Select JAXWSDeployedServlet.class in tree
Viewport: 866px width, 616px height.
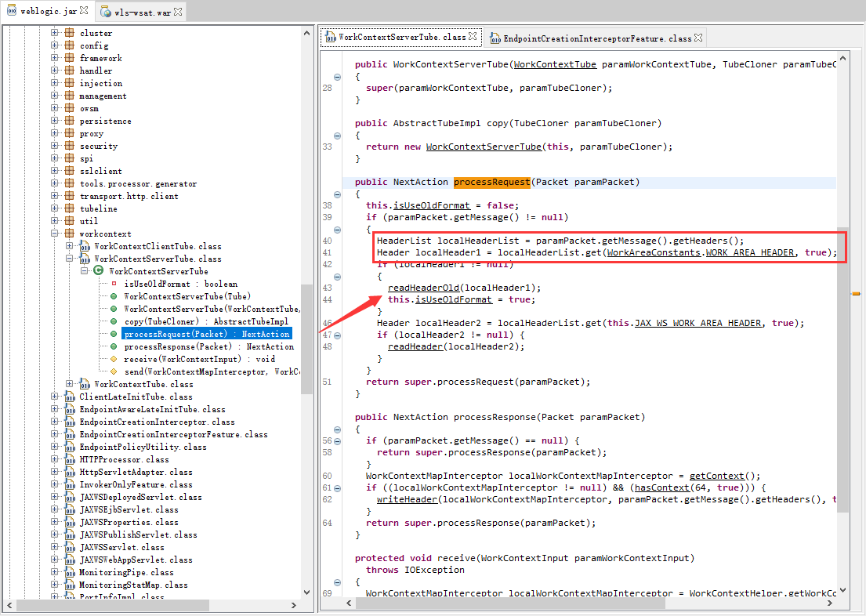click(140, 497)
